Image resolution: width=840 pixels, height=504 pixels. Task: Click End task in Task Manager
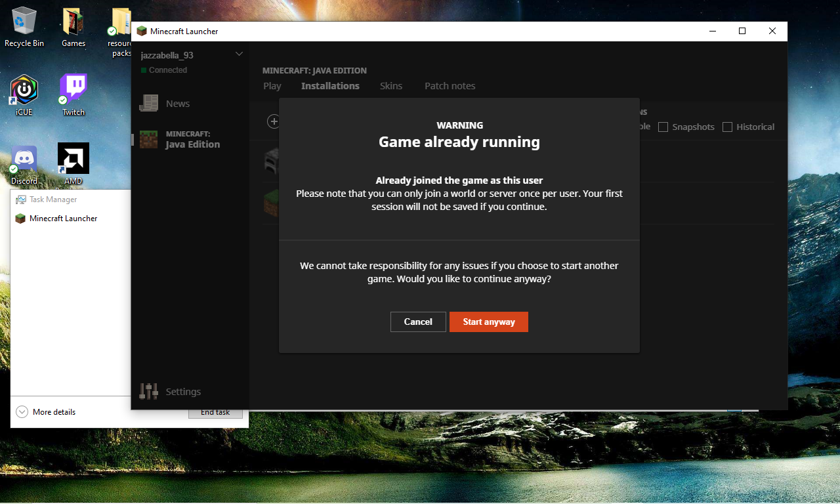[215, 412]
